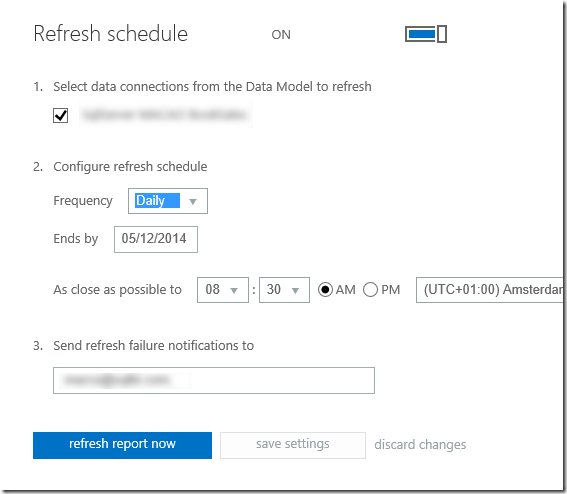This screenshot has width=567, height=494.
Task: Click the save settings button
Action: coord(293,445)
